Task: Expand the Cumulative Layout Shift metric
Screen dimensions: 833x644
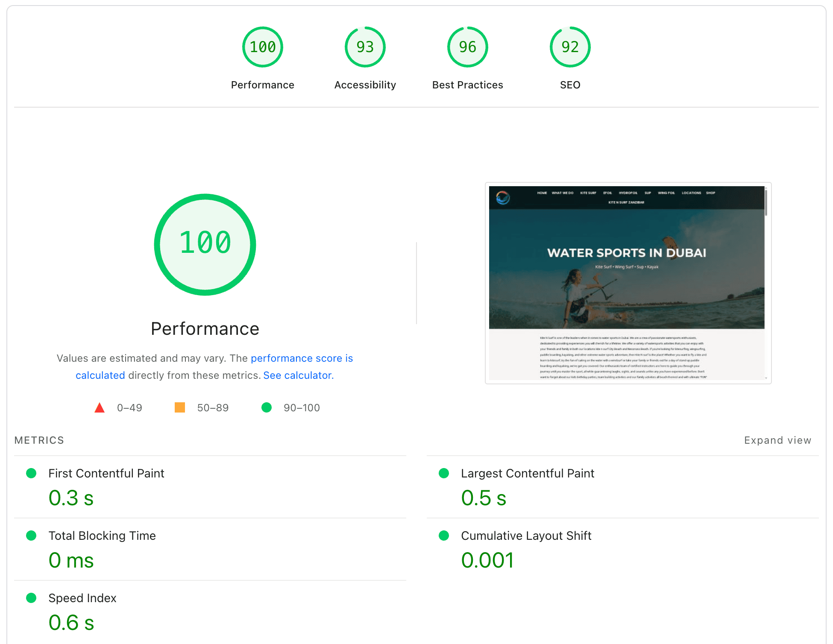Action: pyautogui.click(x=526, y=536)
